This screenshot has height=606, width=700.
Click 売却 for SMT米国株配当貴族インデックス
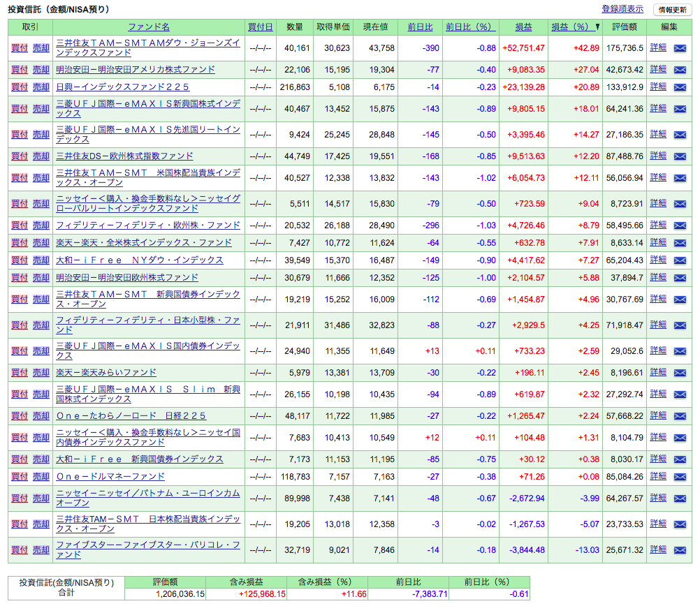point(41,177)
